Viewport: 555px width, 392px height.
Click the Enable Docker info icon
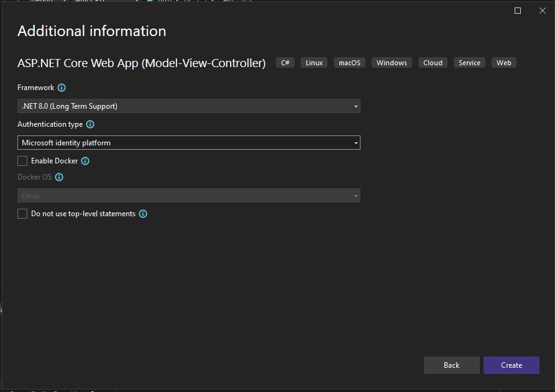(85, 161)
